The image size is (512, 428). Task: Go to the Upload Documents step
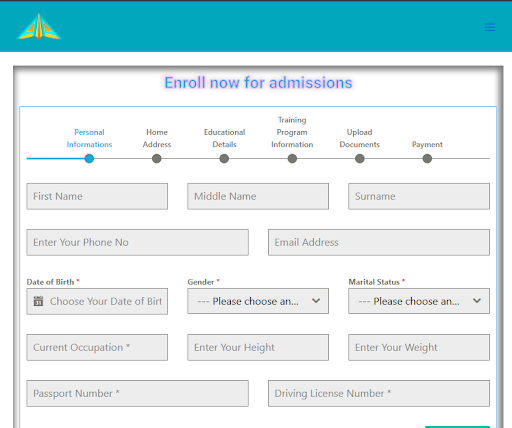pyautogui.click(x=359, y=138)
